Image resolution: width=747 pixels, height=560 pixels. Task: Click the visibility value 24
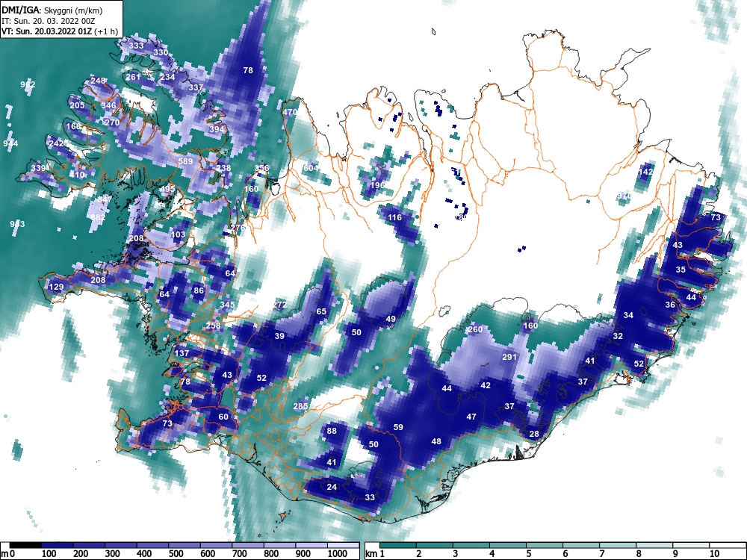332,487
